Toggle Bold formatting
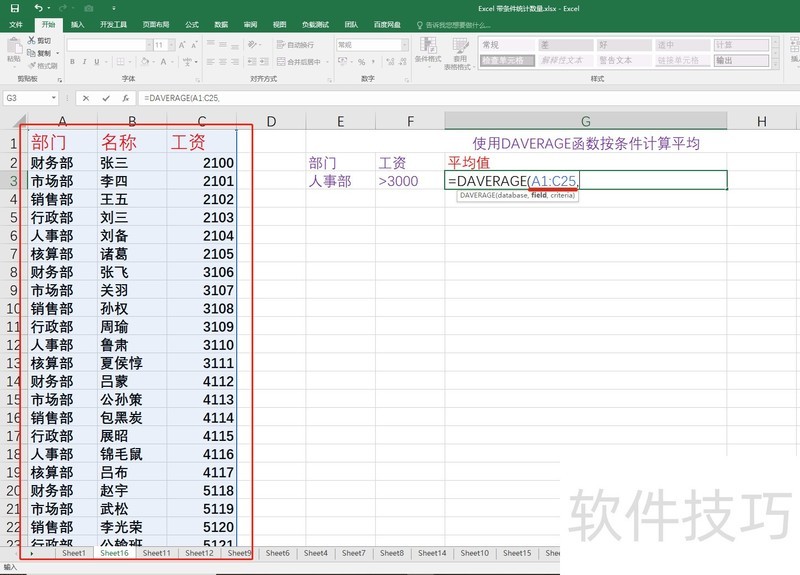 coord(72,61)
